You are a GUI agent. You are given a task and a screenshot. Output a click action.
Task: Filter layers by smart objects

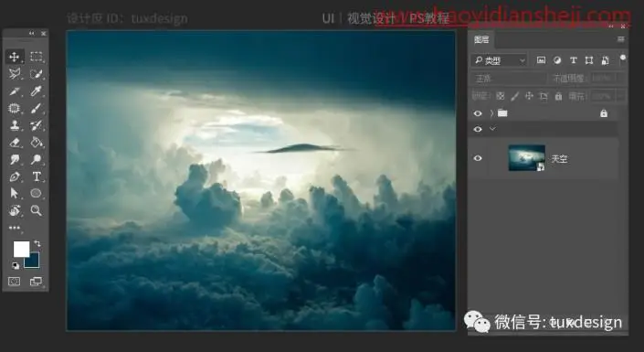pos(605,60)
